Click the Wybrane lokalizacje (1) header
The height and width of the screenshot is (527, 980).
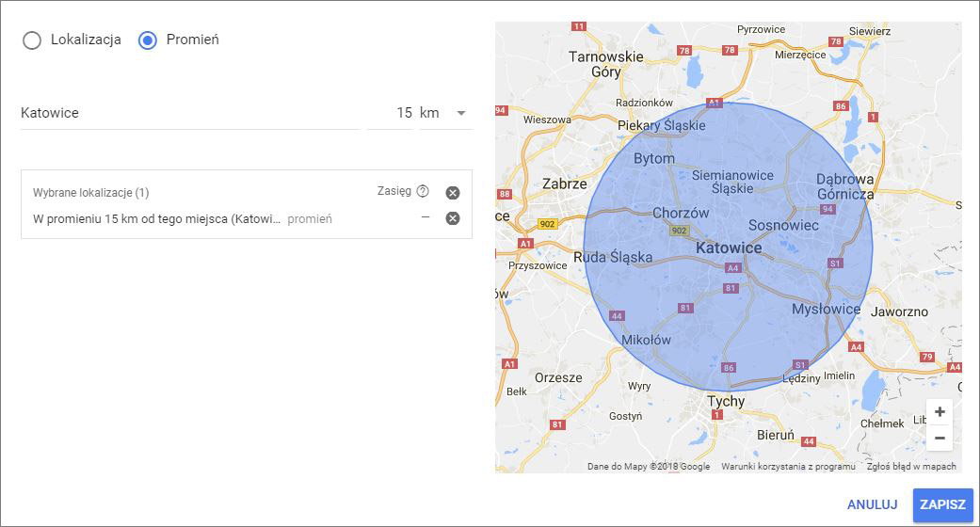(90, 193)
